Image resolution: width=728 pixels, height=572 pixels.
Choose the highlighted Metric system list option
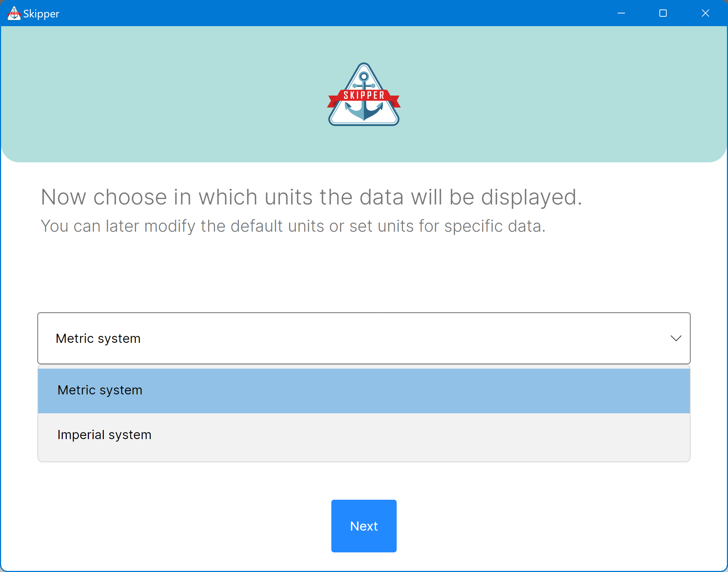(x=364, y=390)
